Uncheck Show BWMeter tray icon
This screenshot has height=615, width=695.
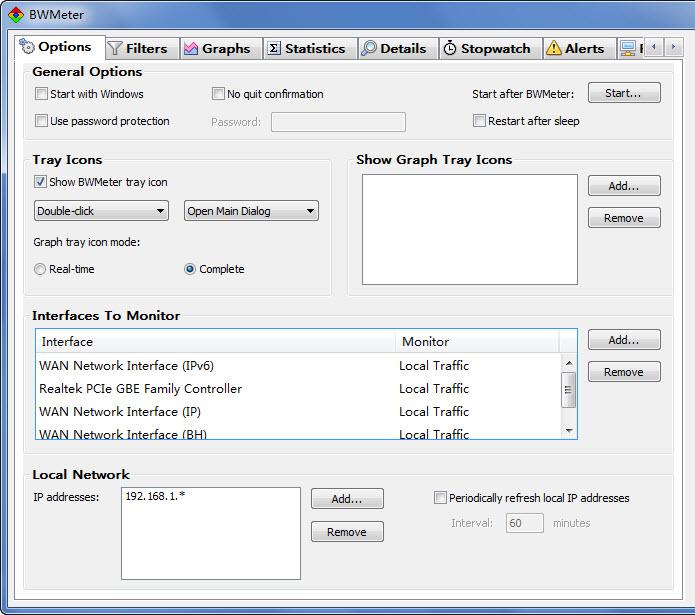click(x=41, y=182)
